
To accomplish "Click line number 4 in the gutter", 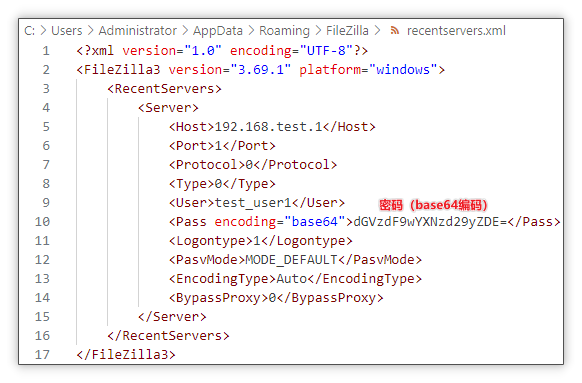I will (x=46, y=108).
